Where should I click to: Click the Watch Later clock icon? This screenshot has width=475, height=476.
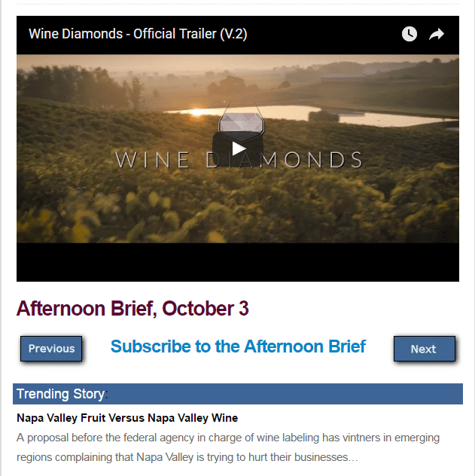point(409,34)
